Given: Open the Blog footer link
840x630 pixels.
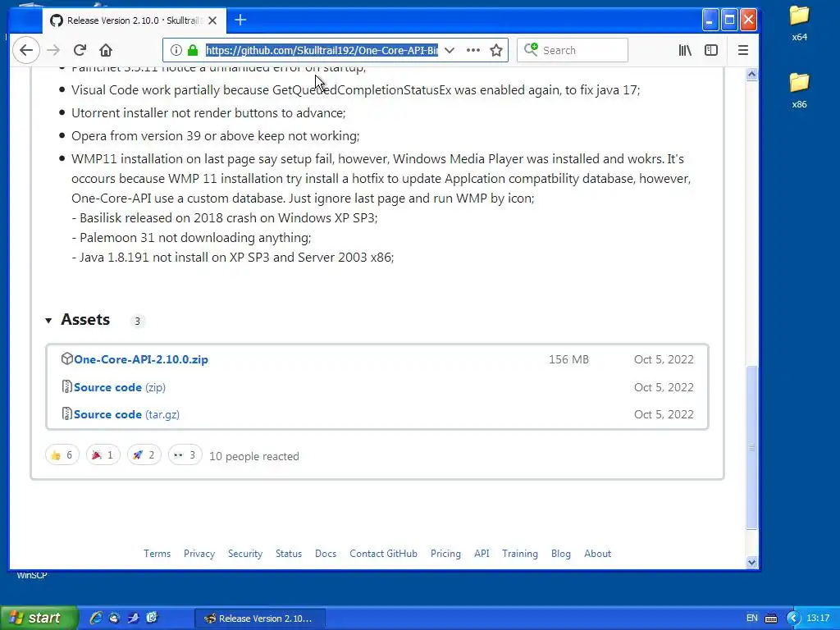Looking at the screenshot, I should 561,554.
